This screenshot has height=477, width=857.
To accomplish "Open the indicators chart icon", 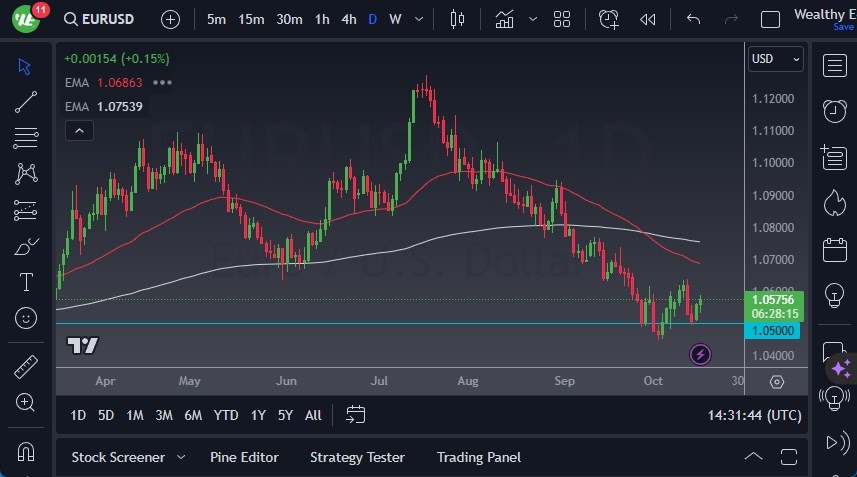I will [505, 19].
